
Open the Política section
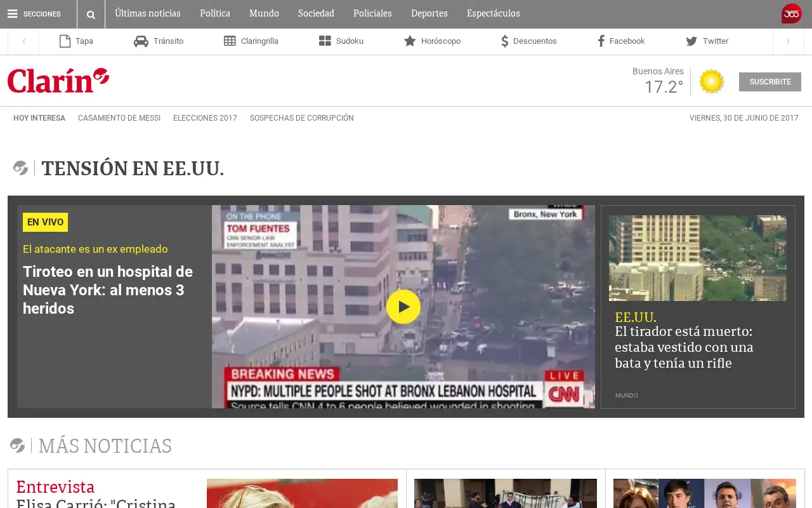[215, 13]
